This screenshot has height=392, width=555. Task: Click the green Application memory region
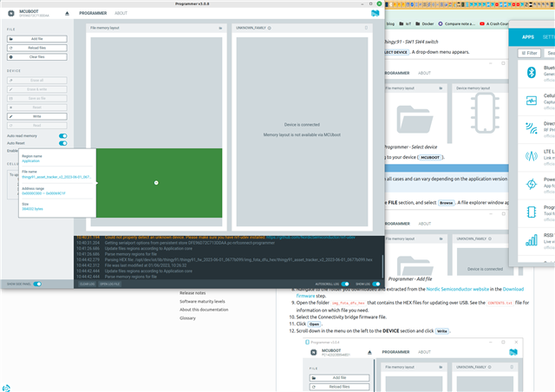(x=159, y=183)
